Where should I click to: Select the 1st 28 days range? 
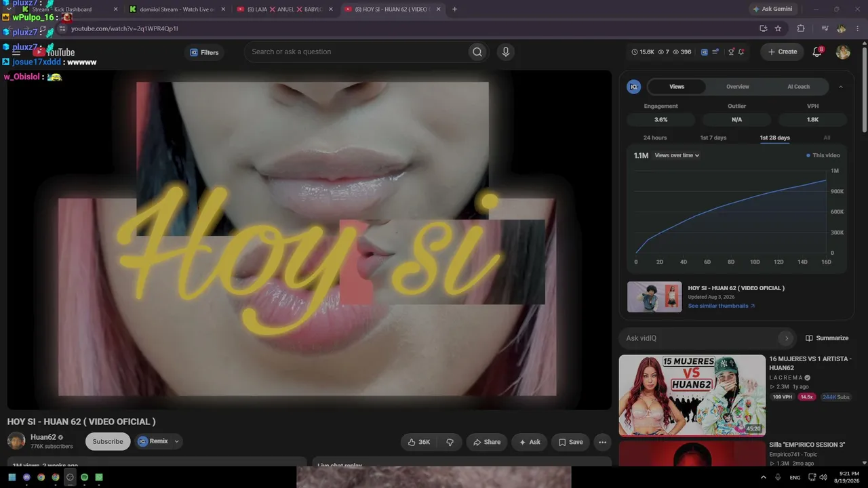(x=774, y=138)
